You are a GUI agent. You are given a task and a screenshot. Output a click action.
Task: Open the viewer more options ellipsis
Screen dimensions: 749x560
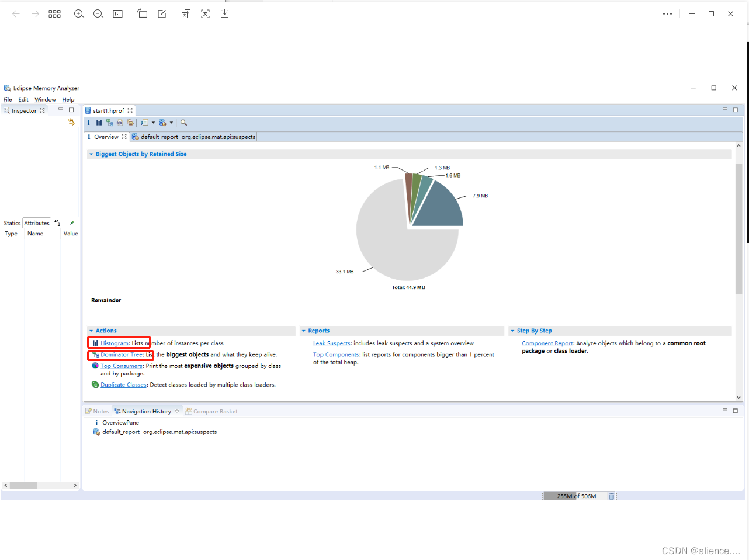coord(667,13)
